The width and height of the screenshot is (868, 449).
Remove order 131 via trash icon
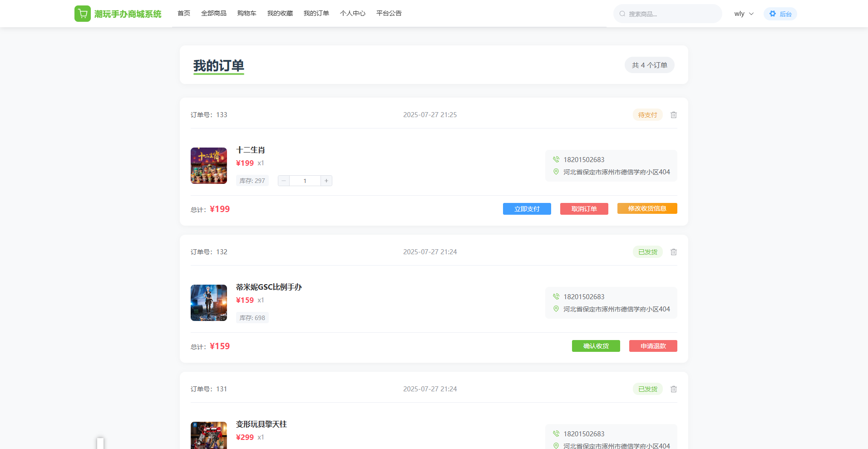click(x=674, y=389)
